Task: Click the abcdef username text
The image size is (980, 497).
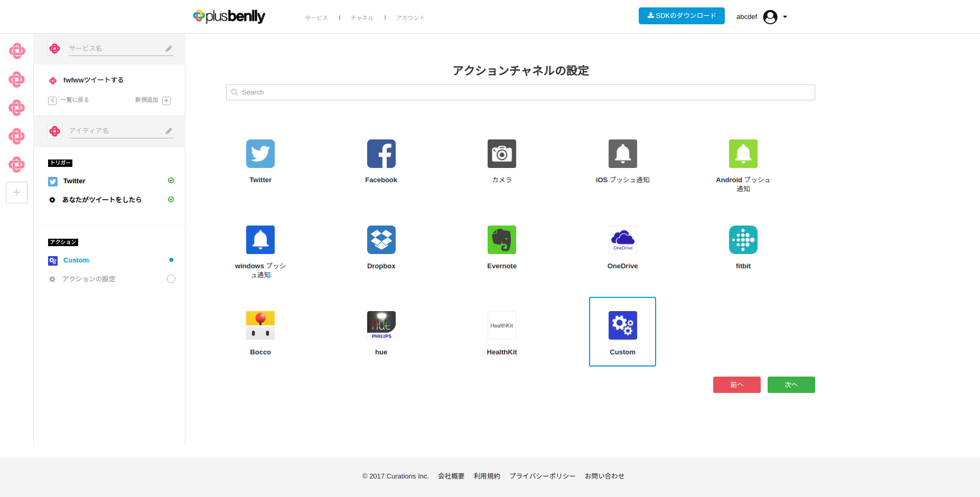Action: point(746,17)
